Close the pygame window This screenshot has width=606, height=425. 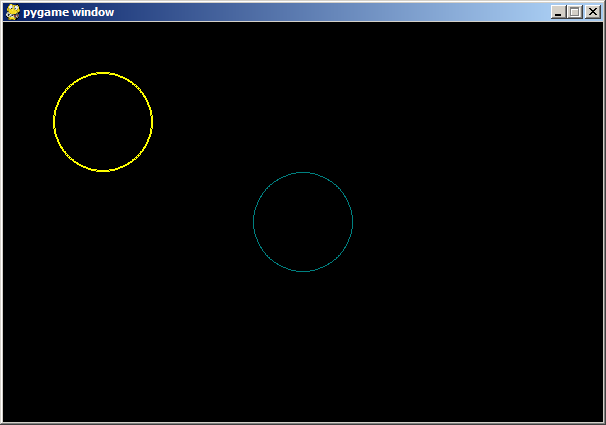click(x=593, y=12)
